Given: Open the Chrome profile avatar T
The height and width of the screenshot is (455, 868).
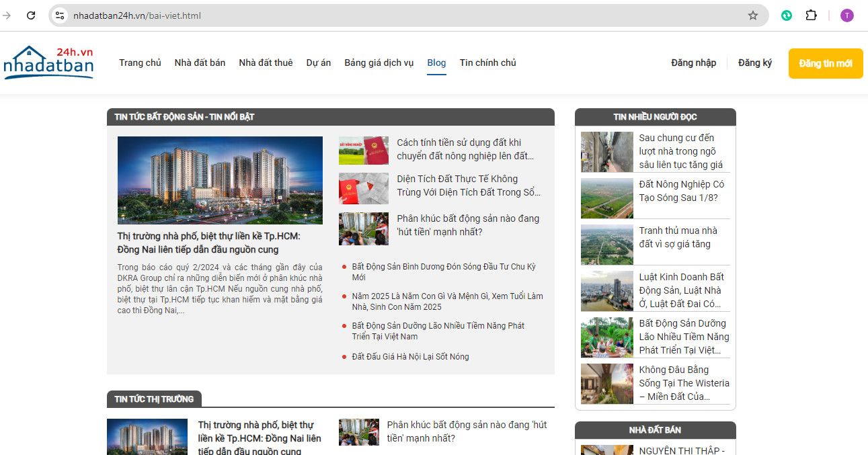Looking at the screenshot, I should click(847, 15).
